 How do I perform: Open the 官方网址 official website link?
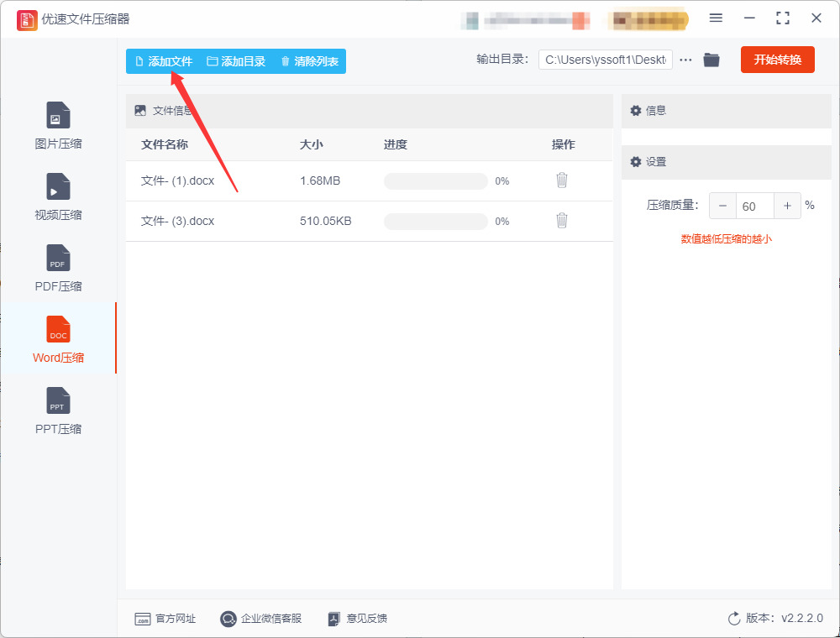pos(165,619)
